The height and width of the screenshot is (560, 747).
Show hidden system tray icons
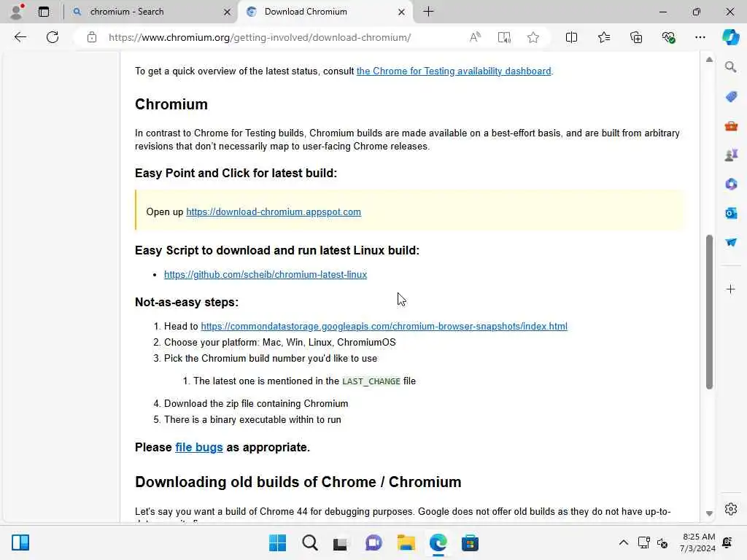coord(623,542)
